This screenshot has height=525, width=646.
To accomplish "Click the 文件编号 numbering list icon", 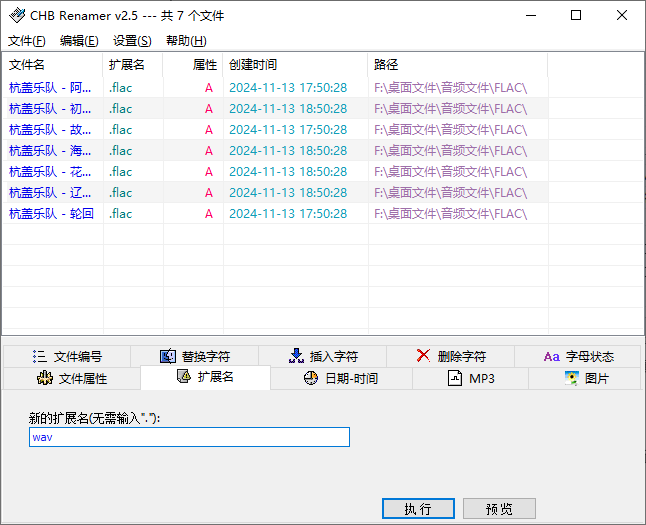I will tap(40, 356).
